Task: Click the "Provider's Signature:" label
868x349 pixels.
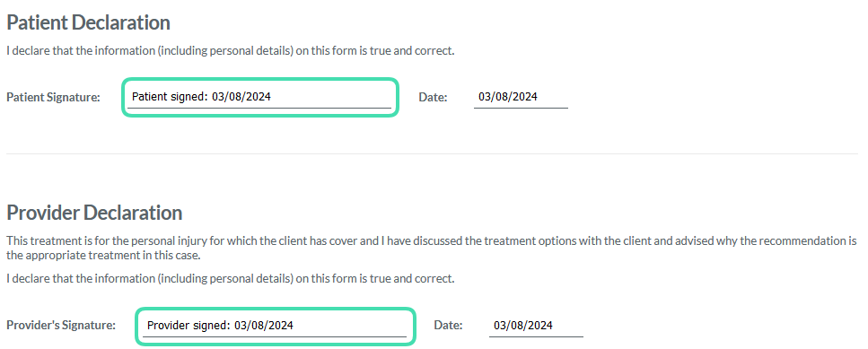Action: click(61, 325)
